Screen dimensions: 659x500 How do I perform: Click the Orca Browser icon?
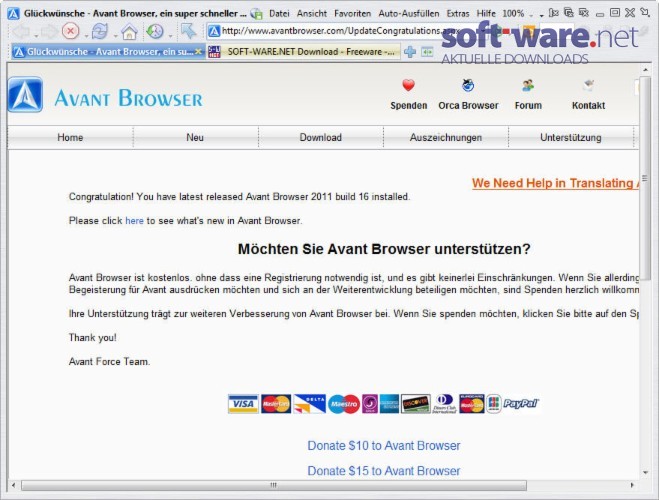pos(468,85)
